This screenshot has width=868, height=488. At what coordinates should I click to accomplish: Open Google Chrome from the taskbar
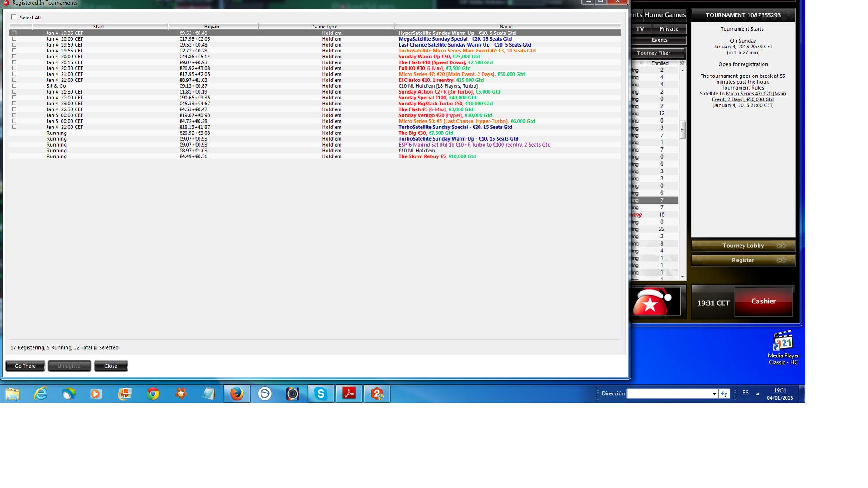click(153, 394)
